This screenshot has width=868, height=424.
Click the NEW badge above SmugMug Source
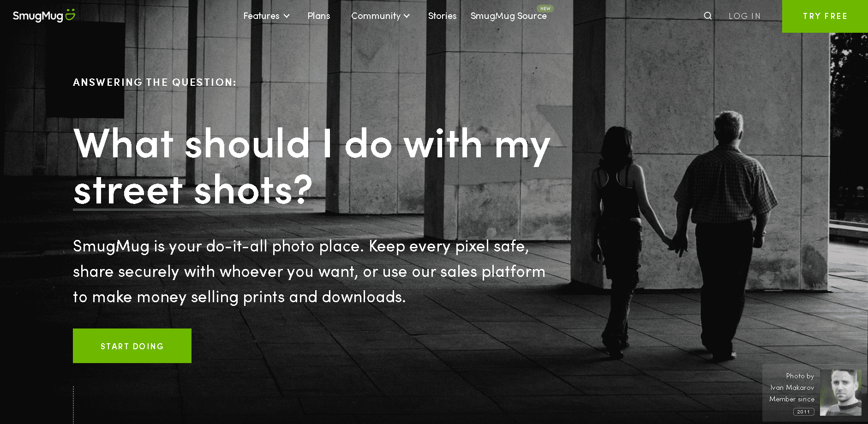[545, 9]
